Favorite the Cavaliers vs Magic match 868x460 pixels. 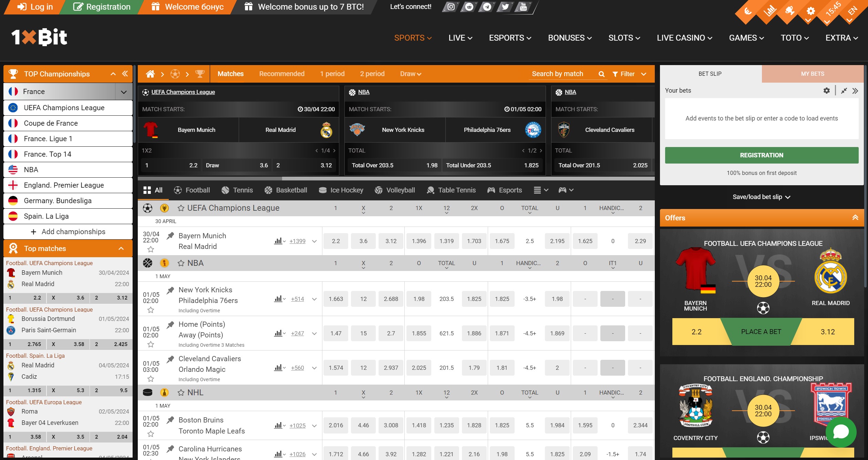(151, 379)
